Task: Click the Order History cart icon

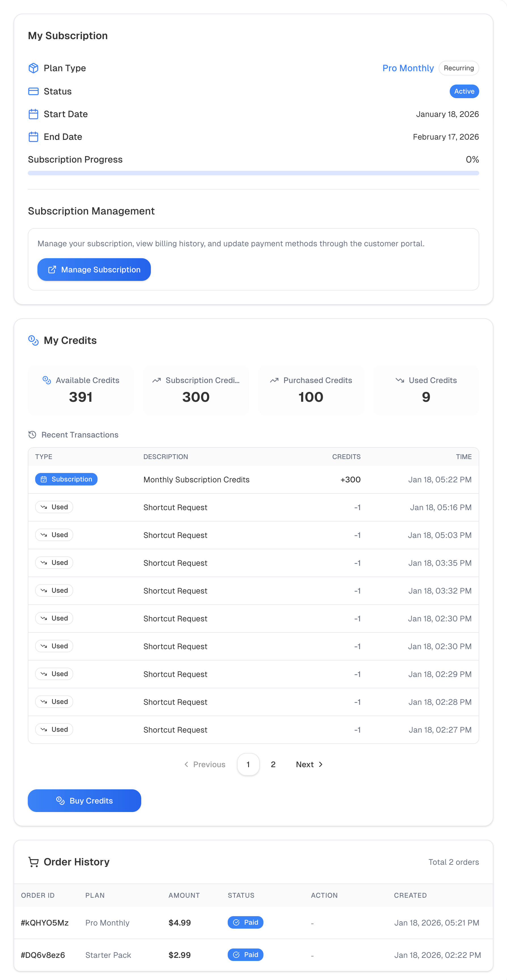Action: point(33,862)
